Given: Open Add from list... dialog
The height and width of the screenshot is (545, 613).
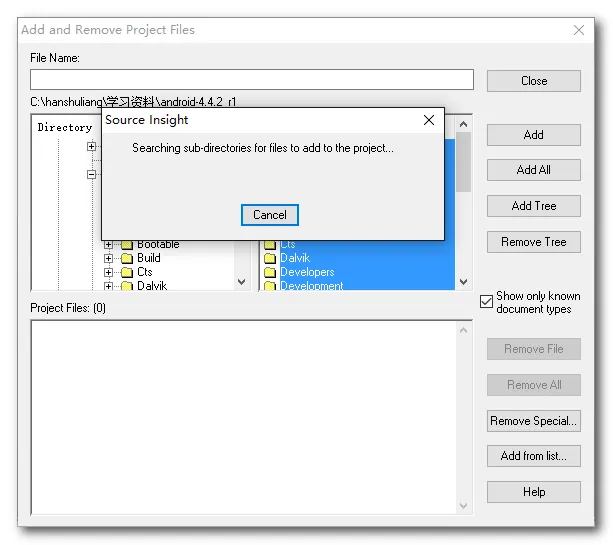Looking at the screenshot, I should pos(534,456).
